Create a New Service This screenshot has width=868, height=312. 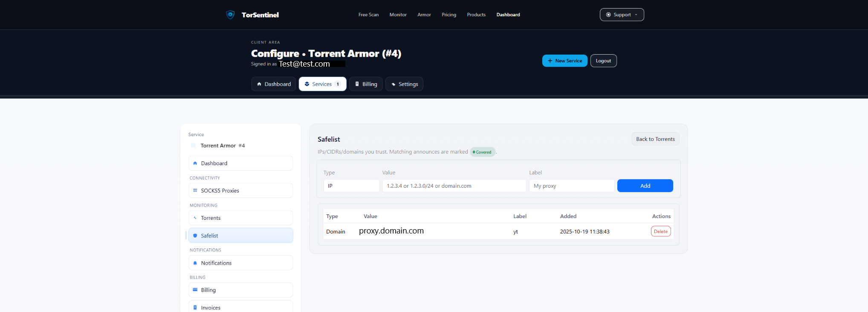[564, 61]
